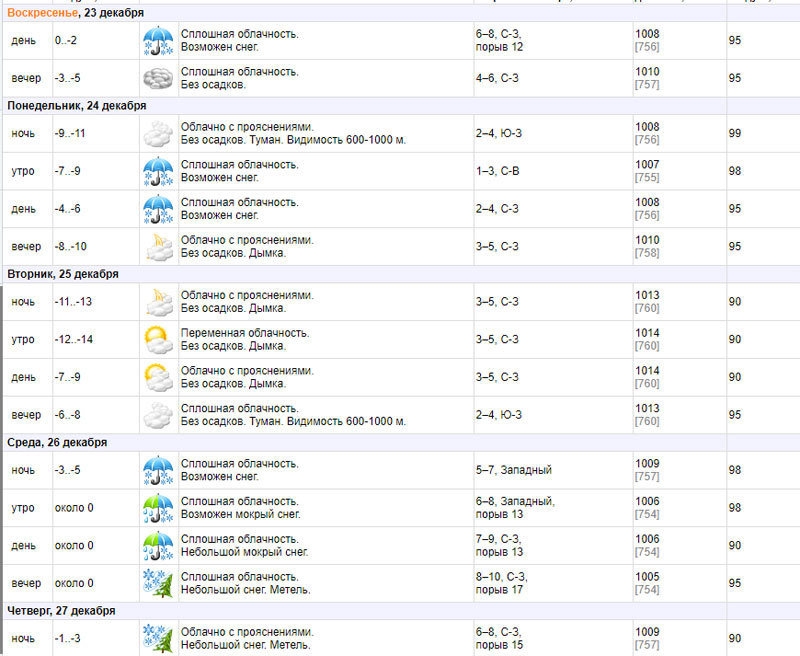Viewport: 800px width, 656px height.
Task: Select the green umbrella icon for Wednesday morning
Action: tap(158, 508)
